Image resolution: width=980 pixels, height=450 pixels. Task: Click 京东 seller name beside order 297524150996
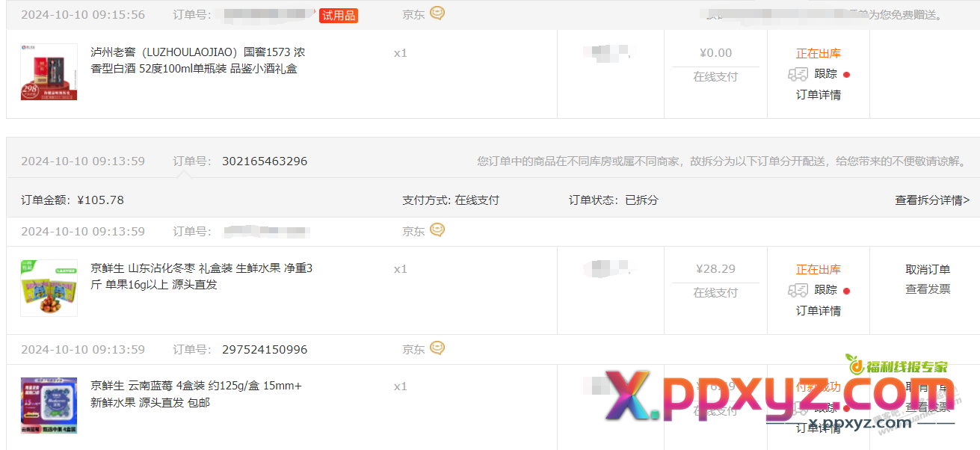click(x=413, y=350)
